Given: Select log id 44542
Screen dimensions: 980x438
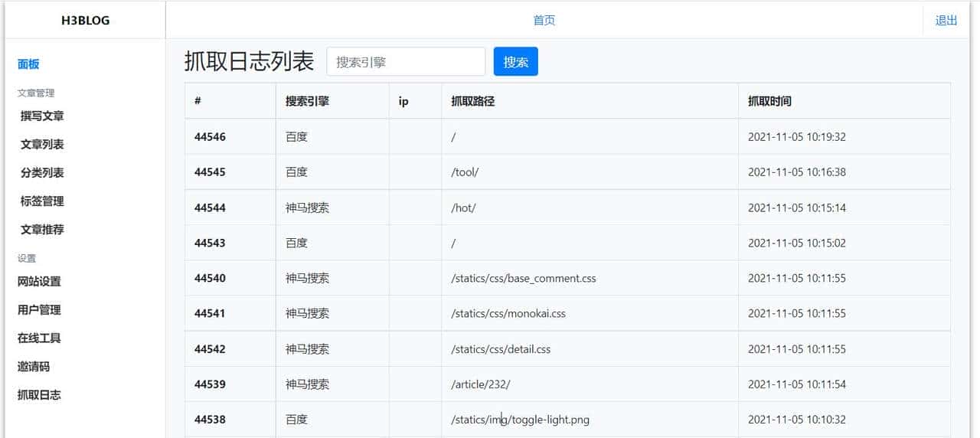Looking at the screenshot, I should pos(210,349).
